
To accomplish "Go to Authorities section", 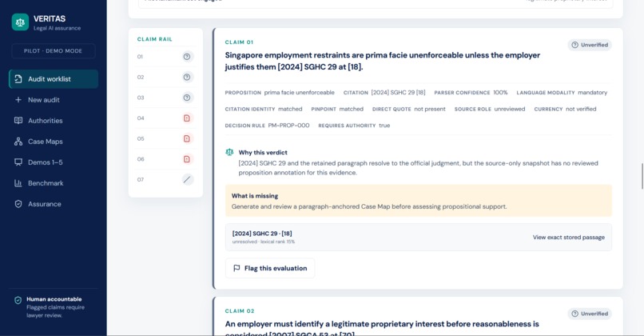I will [x=54, y=121].
